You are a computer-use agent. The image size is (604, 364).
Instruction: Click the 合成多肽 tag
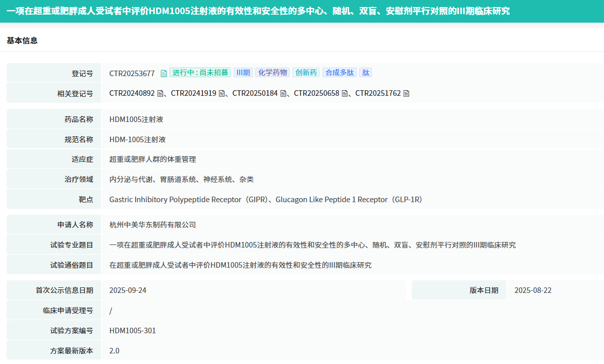pyautogui.click(x=340, y=73)
